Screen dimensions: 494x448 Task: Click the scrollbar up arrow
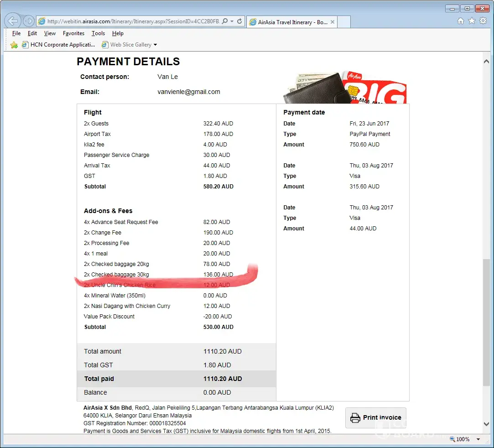click(486, 62)
